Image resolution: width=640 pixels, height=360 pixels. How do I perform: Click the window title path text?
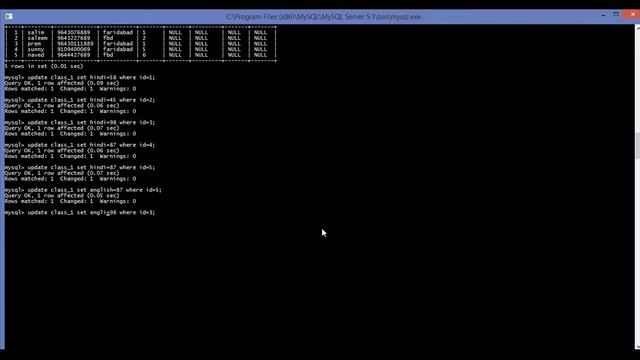[323, 17]
